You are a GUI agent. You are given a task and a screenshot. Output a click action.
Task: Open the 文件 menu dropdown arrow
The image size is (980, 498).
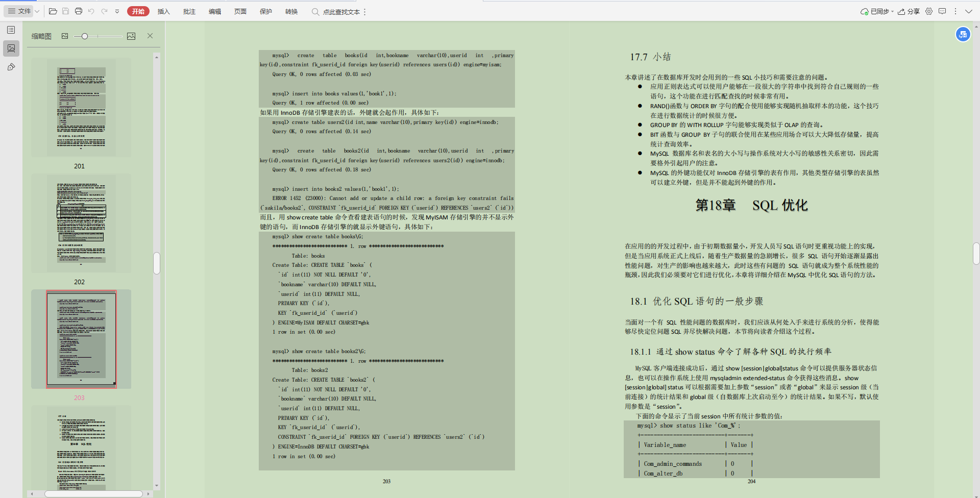click(x=36, y=11)
